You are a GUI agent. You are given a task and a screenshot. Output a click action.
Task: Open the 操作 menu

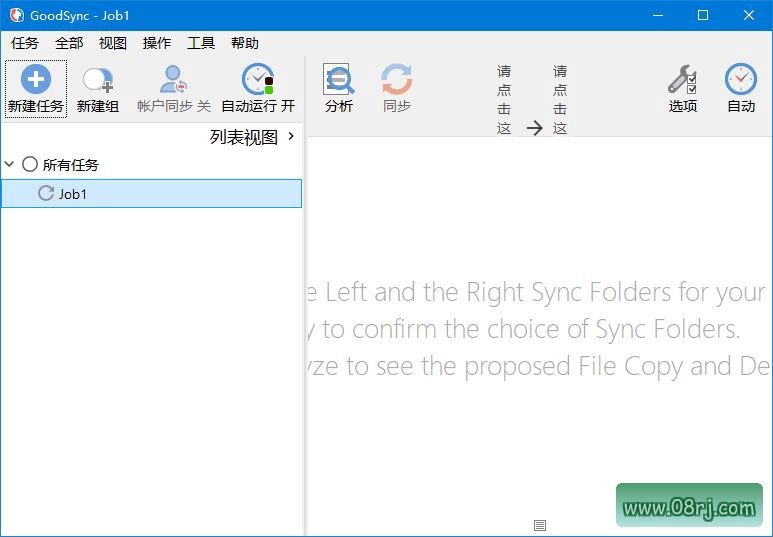[157, 43]
